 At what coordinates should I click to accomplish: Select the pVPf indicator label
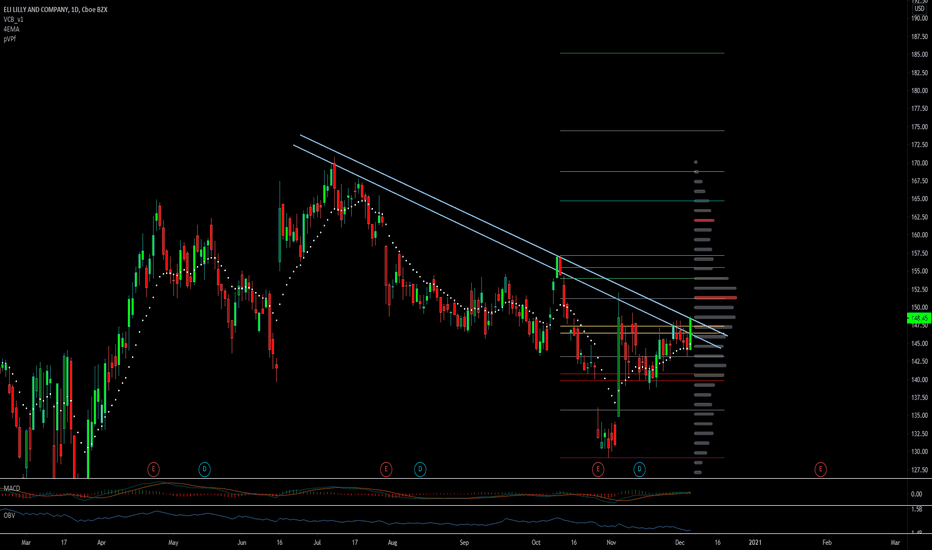tap(10, 39)
